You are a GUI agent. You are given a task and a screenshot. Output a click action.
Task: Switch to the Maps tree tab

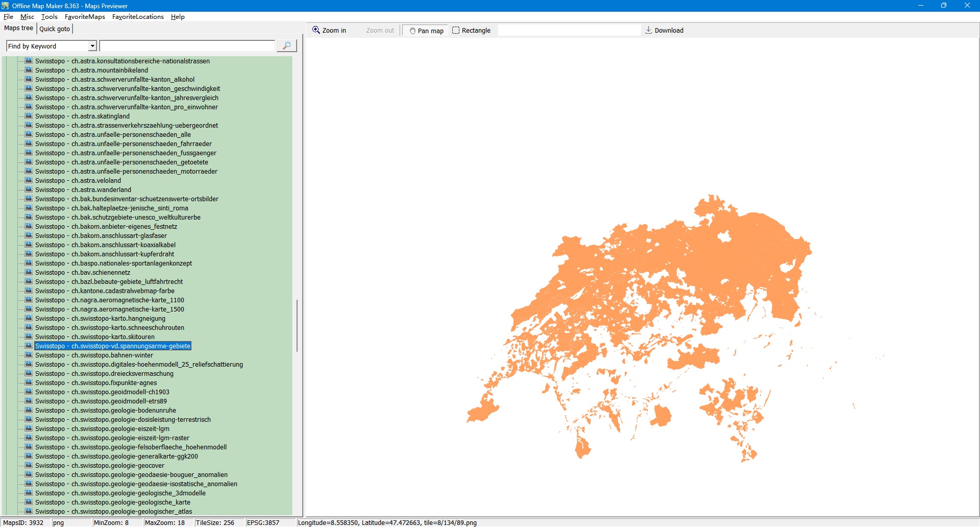pos(19,28)
